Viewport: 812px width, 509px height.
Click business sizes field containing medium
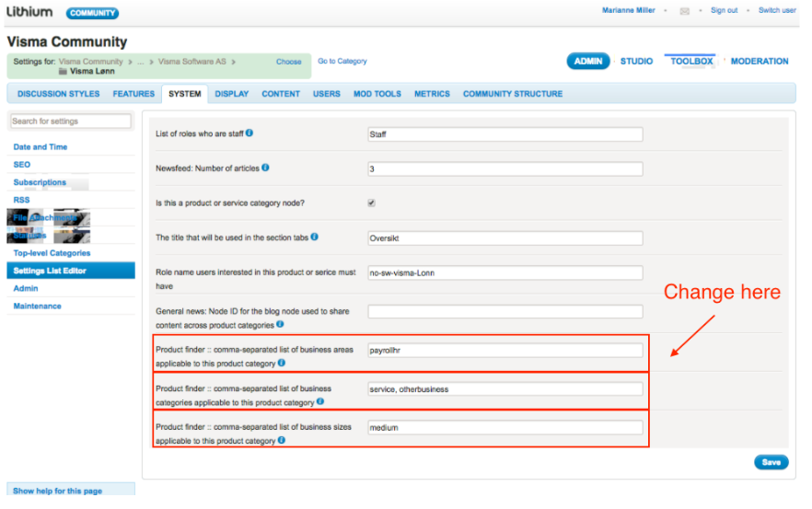(x=505, y=427)
